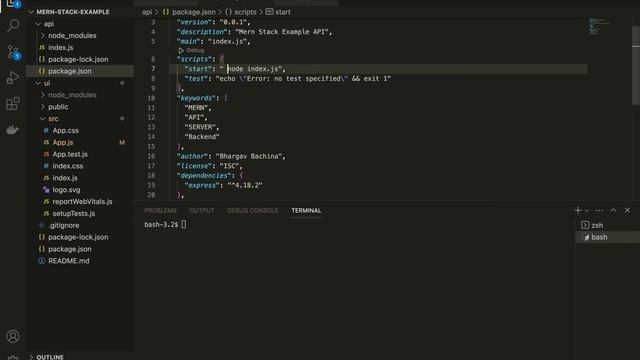
Task: Click the "express" dependency line
Action: [223, 185]
